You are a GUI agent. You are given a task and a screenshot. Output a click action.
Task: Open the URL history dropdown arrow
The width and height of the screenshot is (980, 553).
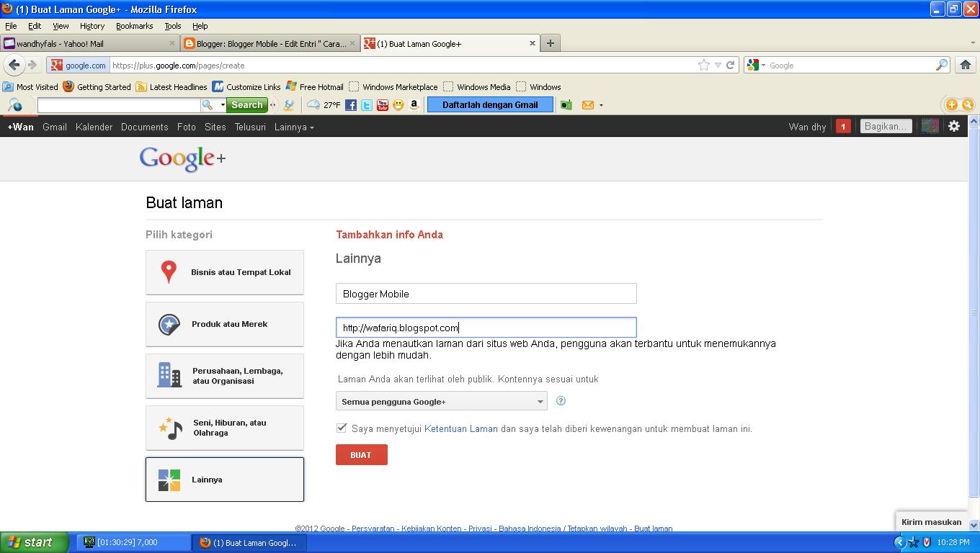(x=718, y=65)
